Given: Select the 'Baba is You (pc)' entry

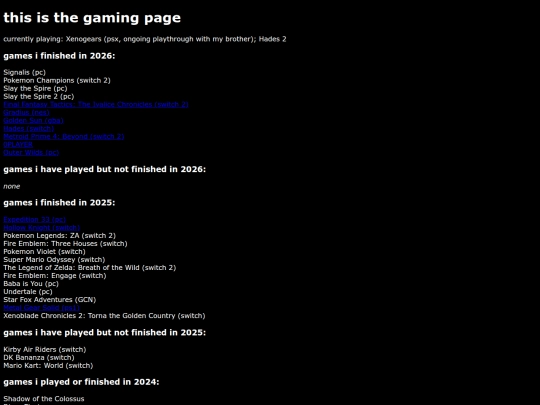Looking at the screenshot, I should pyautogui.click(x=31, y=284).
